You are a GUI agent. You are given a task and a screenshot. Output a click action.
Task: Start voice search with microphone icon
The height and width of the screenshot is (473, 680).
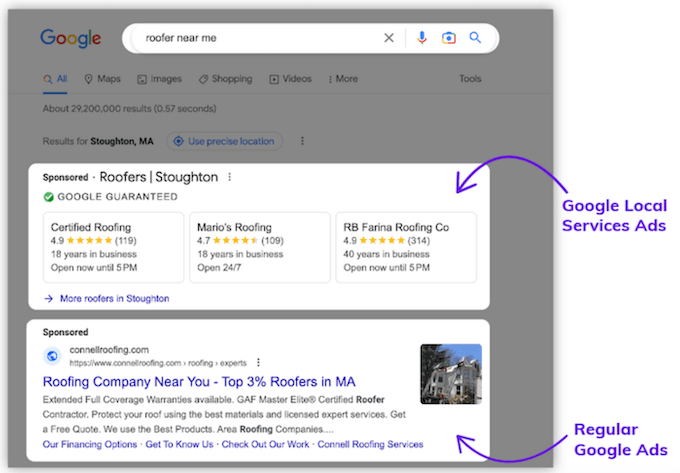pyautogui.click(x=422, y=38)
